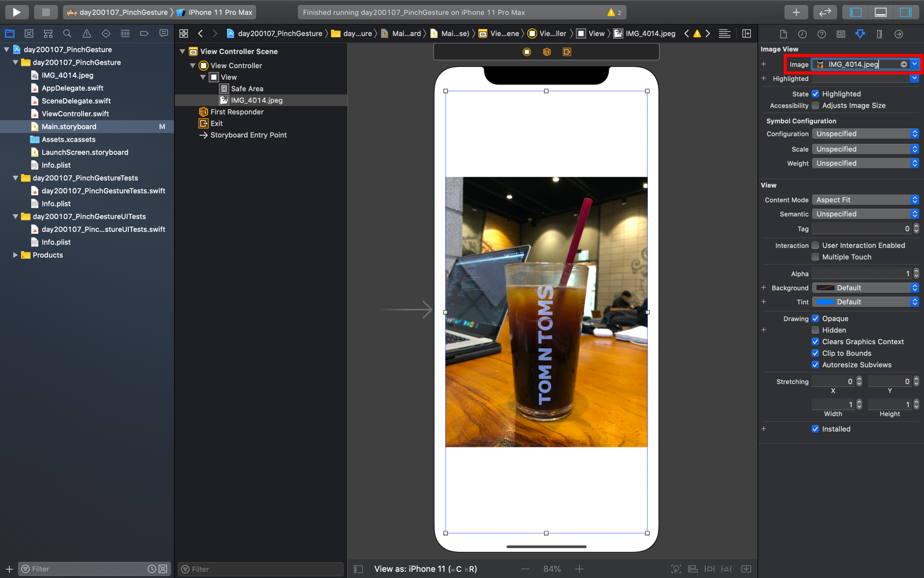924x578 pixels.
Task: Show the Project navigator folder icon
Action: 10,33
